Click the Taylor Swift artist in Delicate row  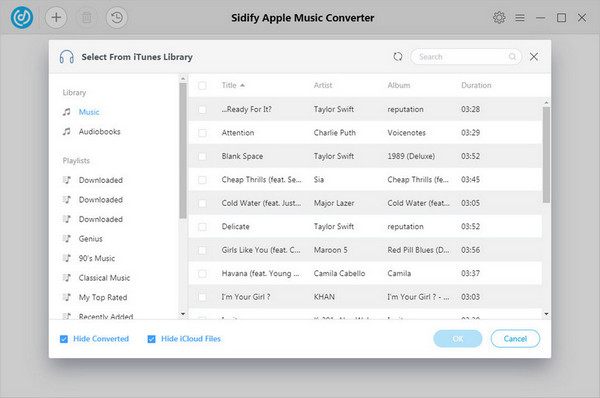334,227
